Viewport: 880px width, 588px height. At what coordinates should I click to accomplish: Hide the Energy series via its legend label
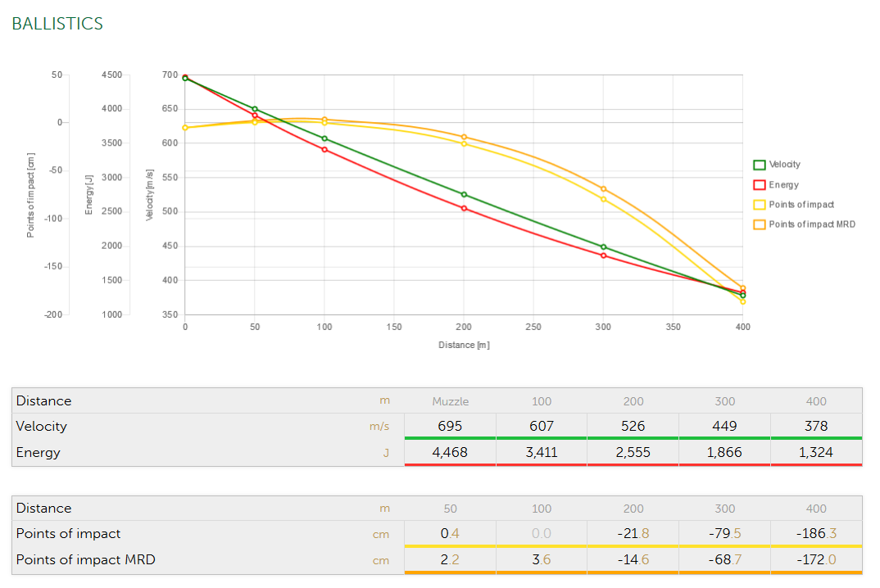click(x=783, y=185)
